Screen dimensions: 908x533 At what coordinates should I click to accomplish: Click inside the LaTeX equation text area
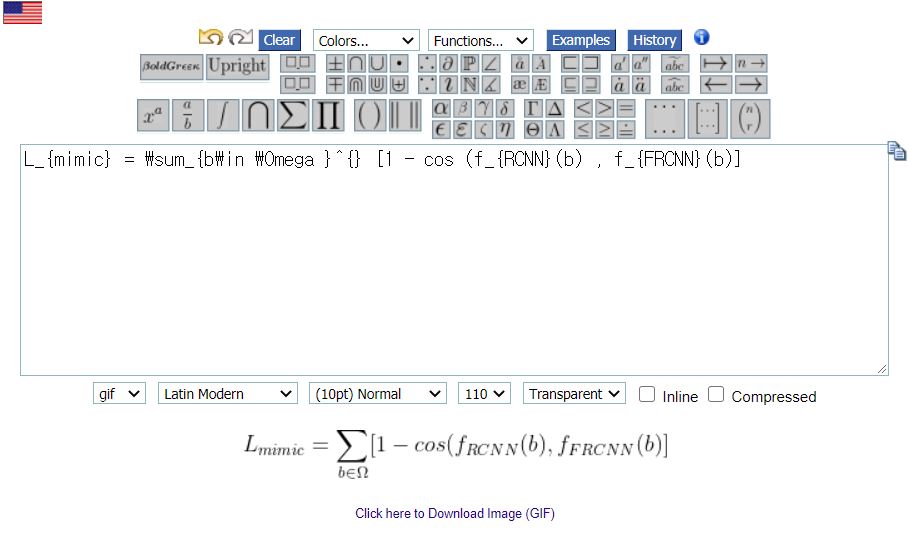pyautogui.click(x=455, y=260)
